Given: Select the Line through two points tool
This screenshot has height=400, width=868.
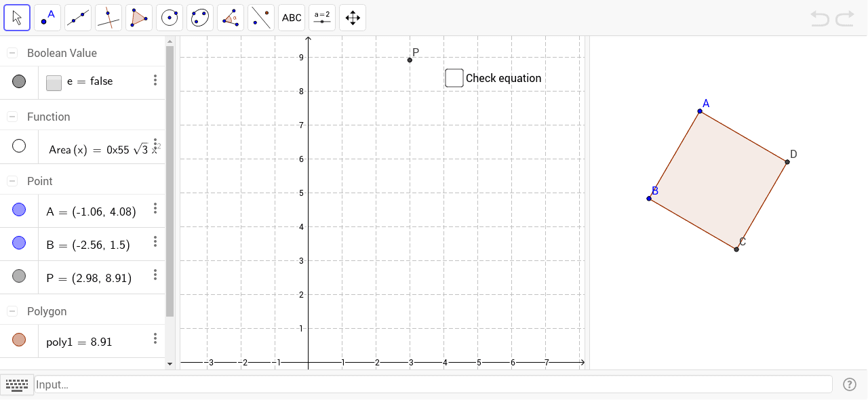Looking at the screenshot, I should (x=78, y=18).
